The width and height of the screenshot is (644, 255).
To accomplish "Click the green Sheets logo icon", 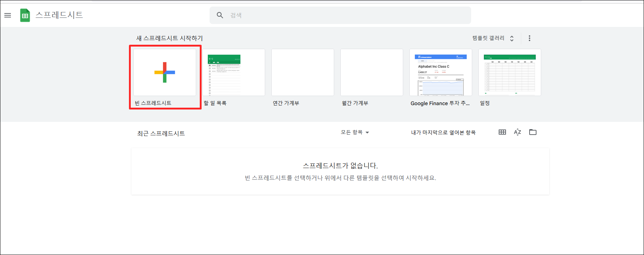I will coord(25,15).
